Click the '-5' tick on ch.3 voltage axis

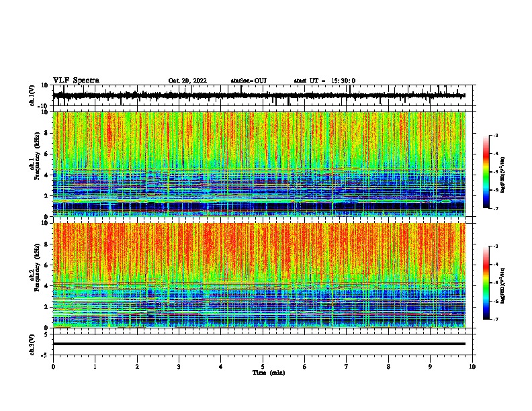click(45, 355)
